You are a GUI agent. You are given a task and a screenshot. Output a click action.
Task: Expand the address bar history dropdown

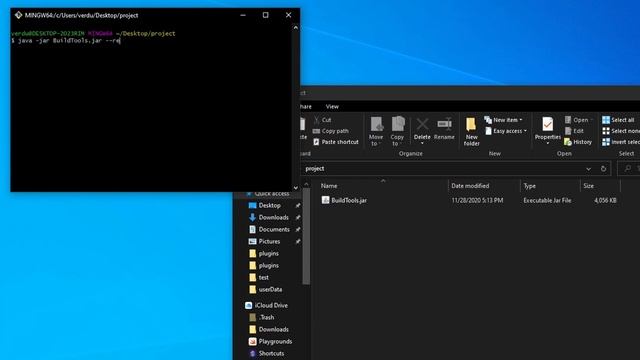588,169
